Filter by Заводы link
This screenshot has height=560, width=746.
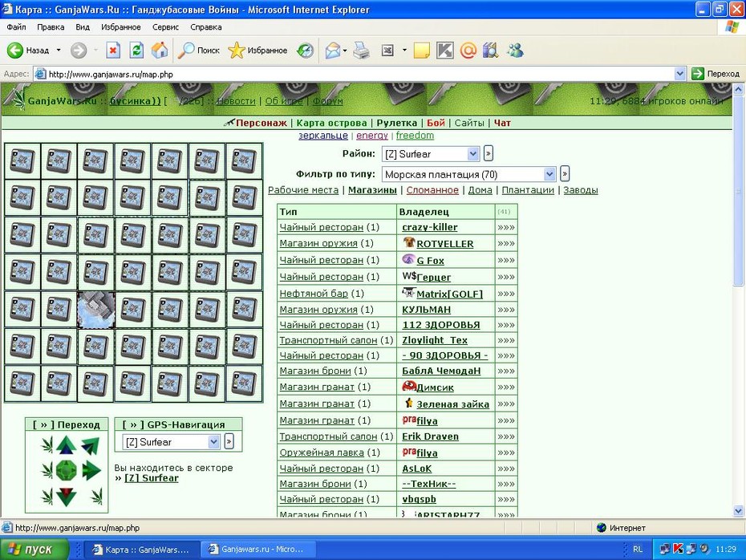point(581,190)
